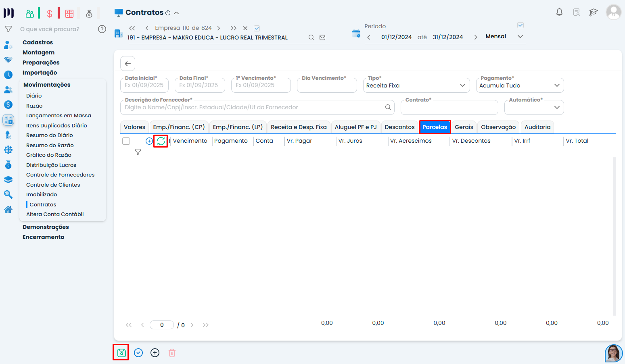The height and width of the screenshot is (364, 625).
Task: Click the blue confirm checkmark circle icon
Action: [138, 353]
